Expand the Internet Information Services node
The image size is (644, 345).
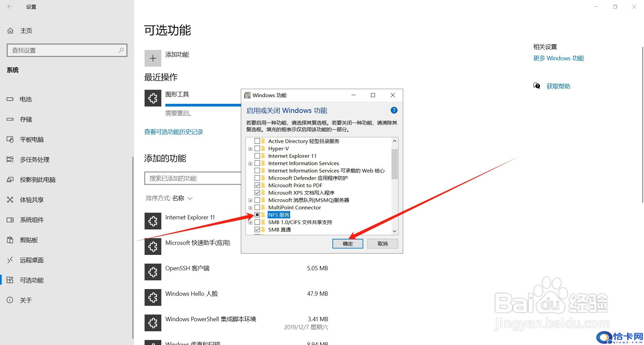(250, 163)
